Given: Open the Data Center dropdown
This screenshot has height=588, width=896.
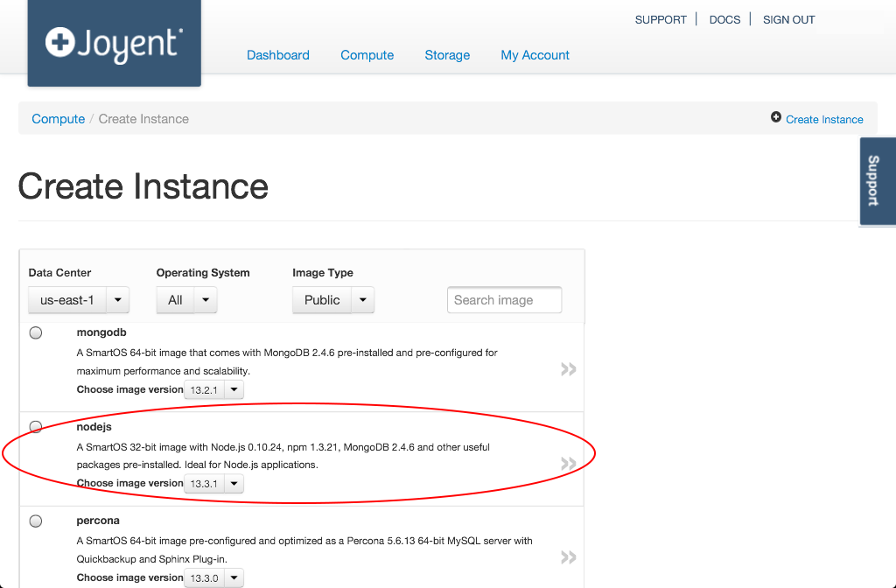Looking at the screenshot, I should click(x=78, y=299).
